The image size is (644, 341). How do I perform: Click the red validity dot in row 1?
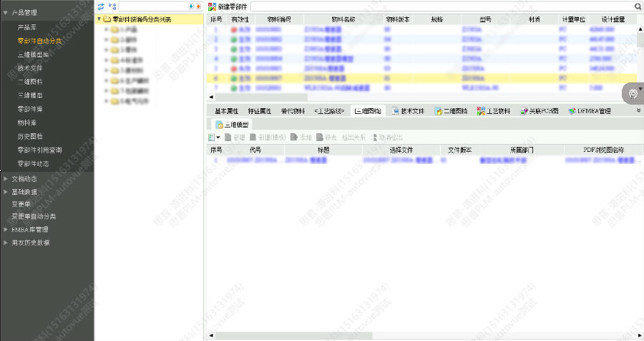[234, 29]
